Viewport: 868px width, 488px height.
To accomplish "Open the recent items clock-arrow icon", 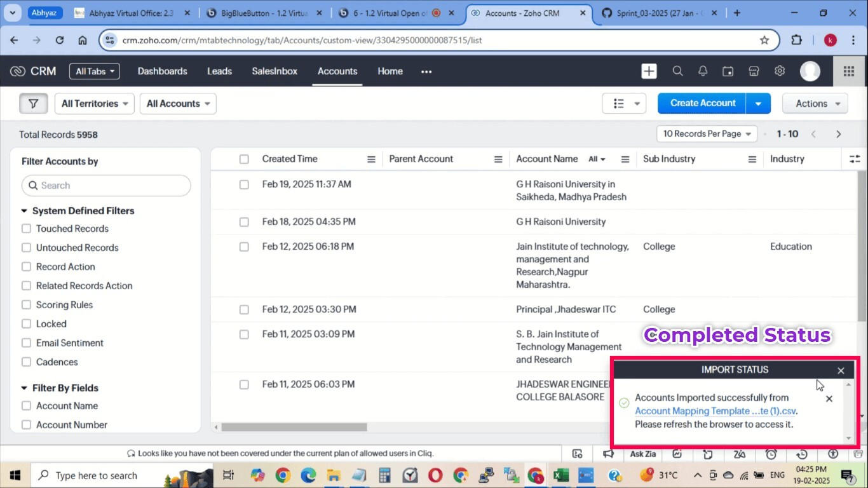I will click(802, 454).
